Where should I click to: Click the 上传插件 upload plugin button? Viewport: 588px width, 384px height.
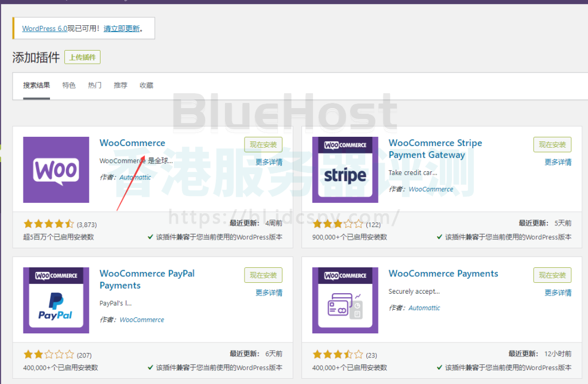pos(83,57)
